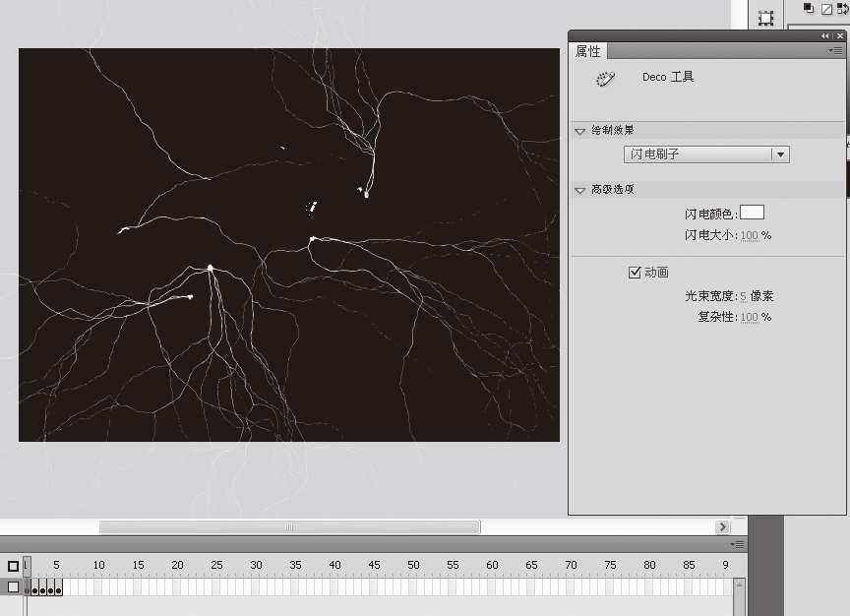Switch to the 属性 tab

588,51
